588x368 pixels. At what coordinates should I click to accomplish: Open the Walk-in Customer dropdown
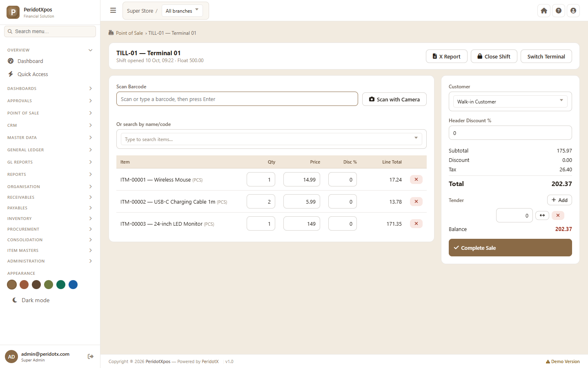510,101
